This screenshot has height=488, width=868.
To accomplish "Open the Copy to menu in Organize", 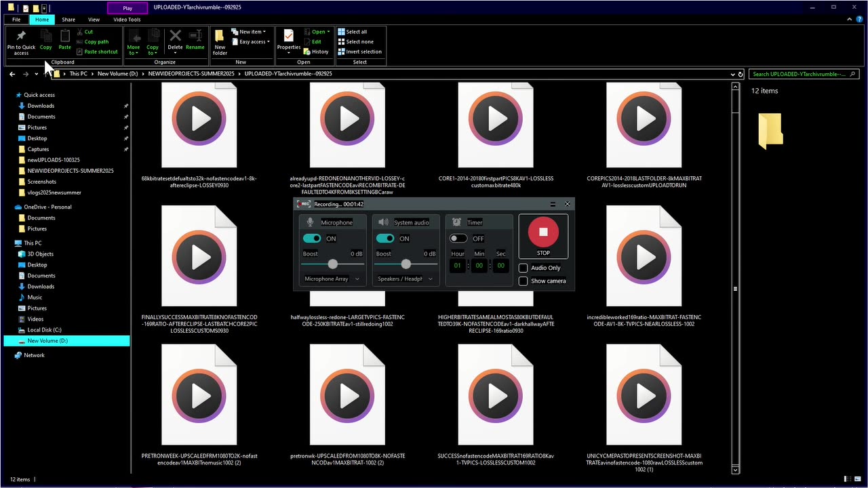I will [153, 42].
